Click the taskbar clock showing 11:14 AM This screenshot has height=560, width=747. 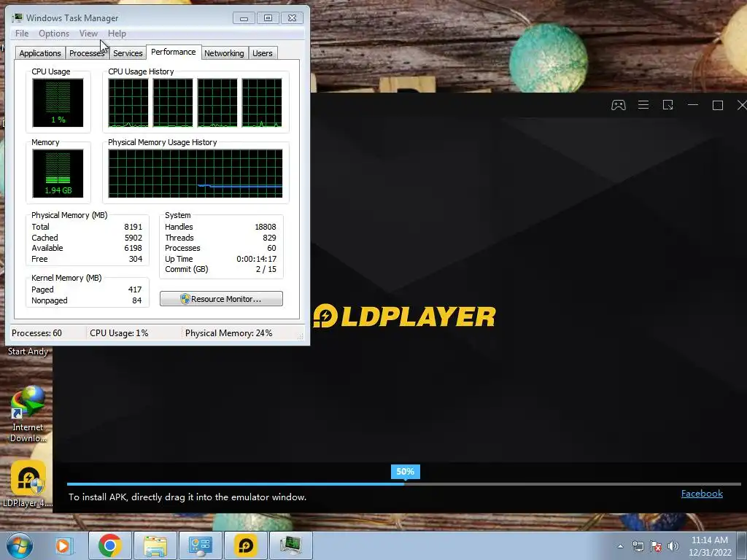tap(709, 546)
